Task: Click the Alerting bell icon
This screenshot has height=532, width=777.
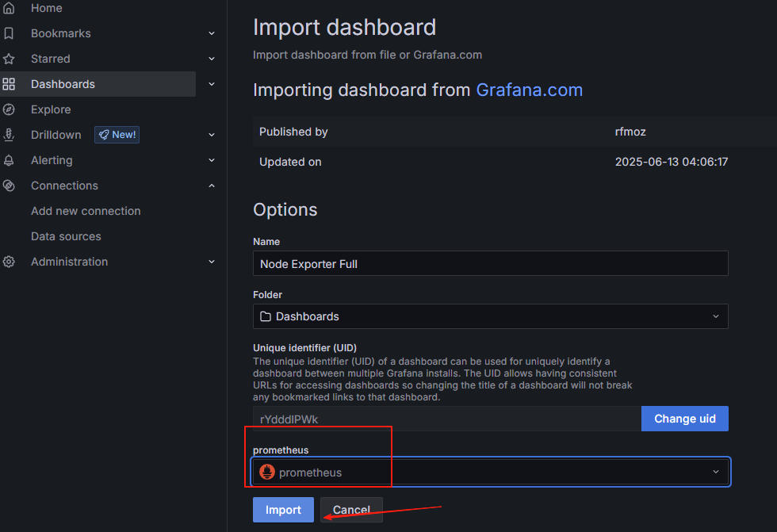Action: [9, 160]
